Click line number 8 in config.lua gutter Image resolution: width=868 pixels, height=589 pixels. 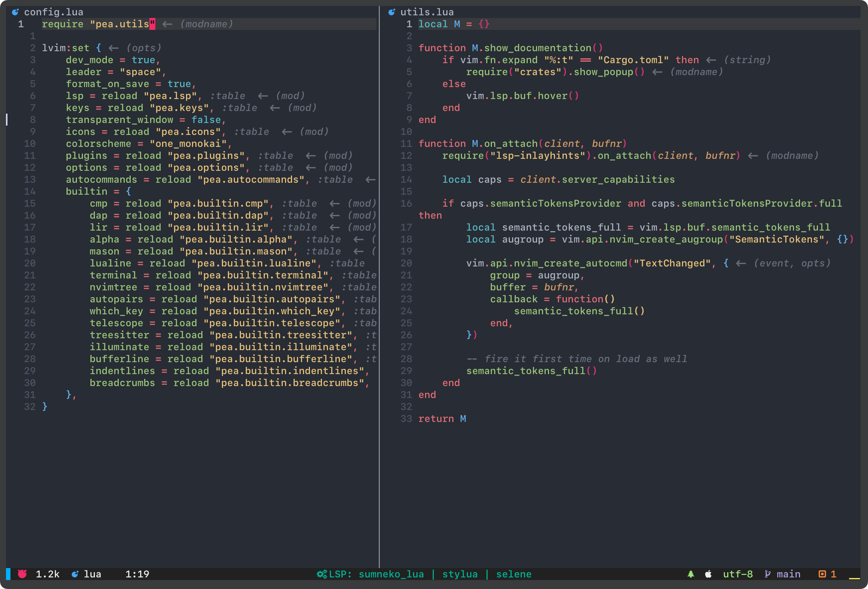click(33, 120)
